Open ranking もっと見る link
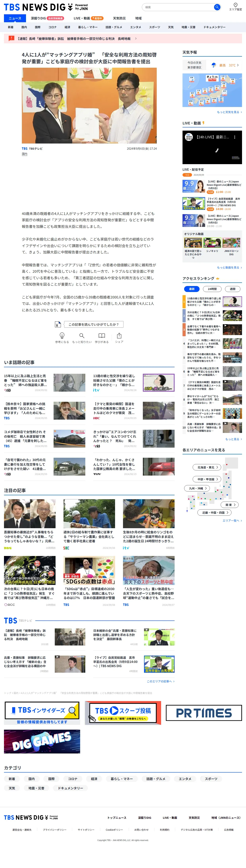Screen dimensions: 246x868 (234, 439)
